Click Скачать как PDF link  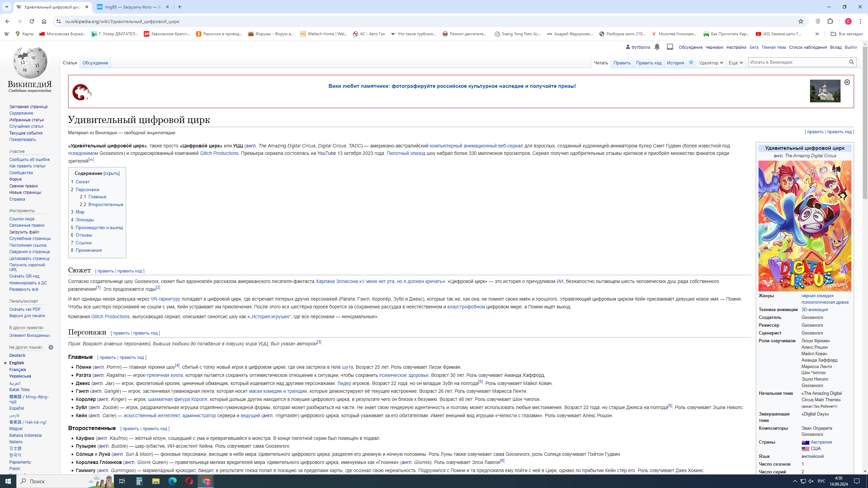click(25, 309)
